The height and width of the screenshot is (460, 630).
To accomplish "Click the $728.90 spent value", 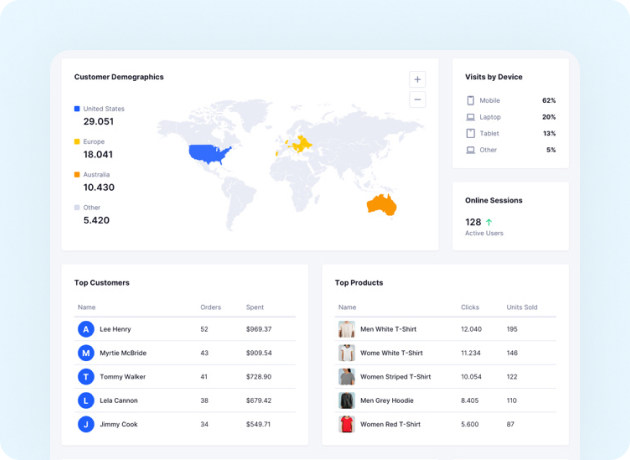I will [x=259, y=377].
